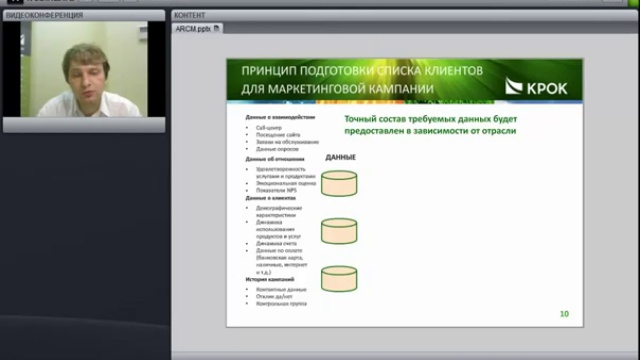The image size is (640, 360).
Task: Click the КОНТЕНТ panel header
Action: 404,15
